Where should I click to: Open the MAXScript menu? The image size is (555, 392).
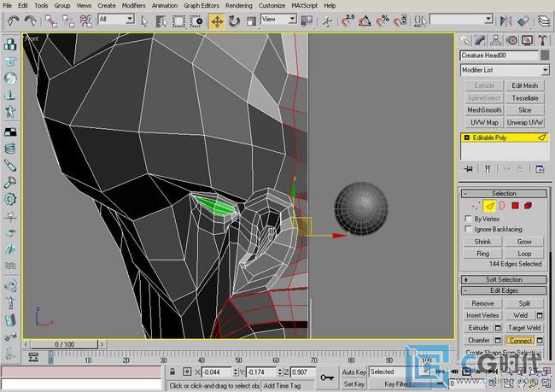pyautogui.click(x=304, y=6)
